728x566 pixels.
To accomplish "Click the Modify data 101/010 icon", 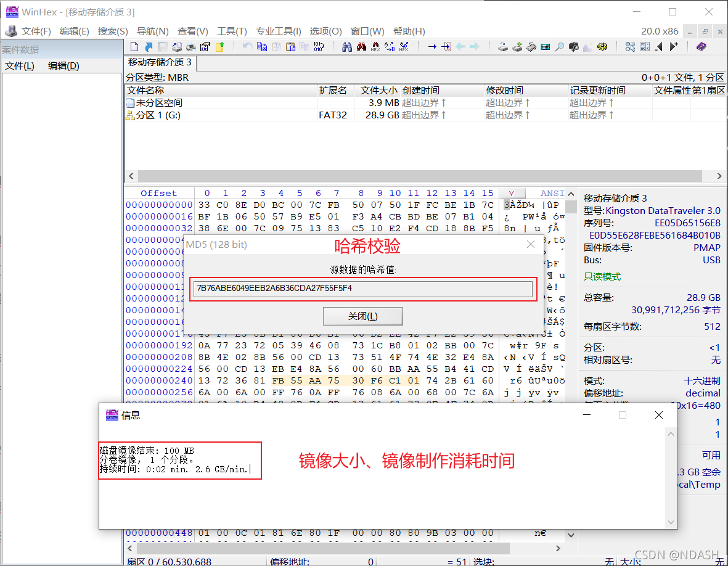I will [x=319, y=46].
